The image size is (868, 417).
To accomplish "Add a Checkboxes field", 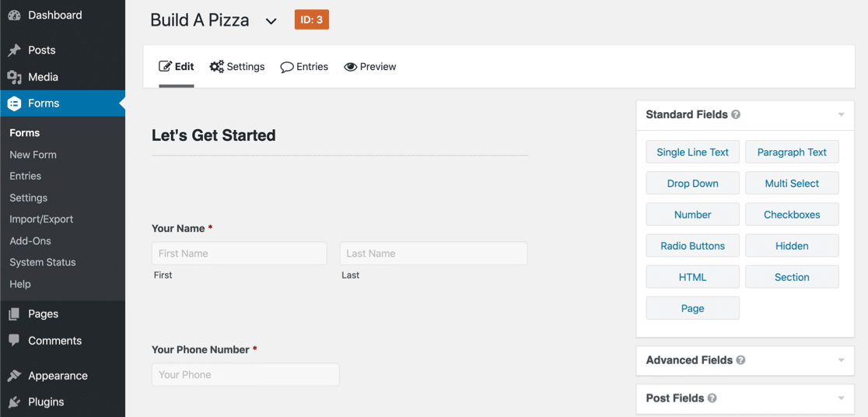I will click(792, 215).
